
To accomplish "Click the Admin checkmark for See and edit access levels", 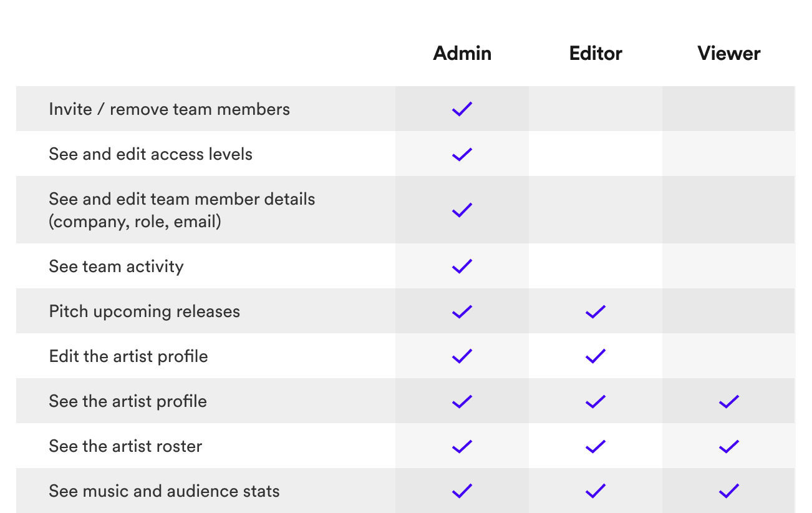I will 462,154.
